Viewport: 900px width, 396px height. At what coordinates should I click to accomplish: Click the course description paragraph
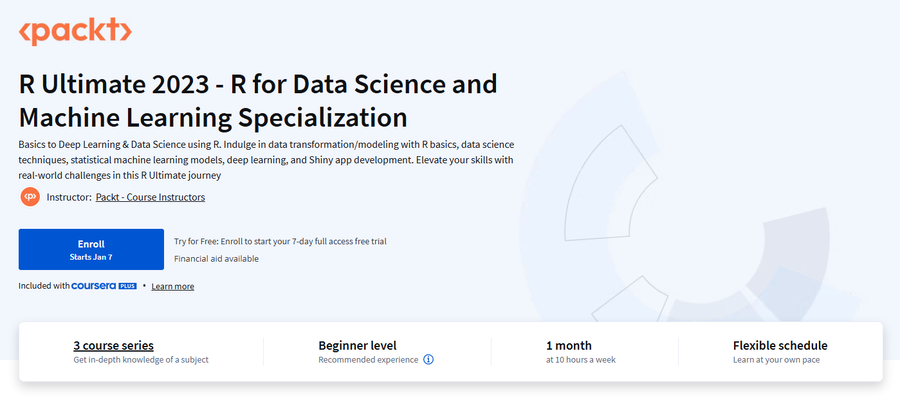pos(266,160)
